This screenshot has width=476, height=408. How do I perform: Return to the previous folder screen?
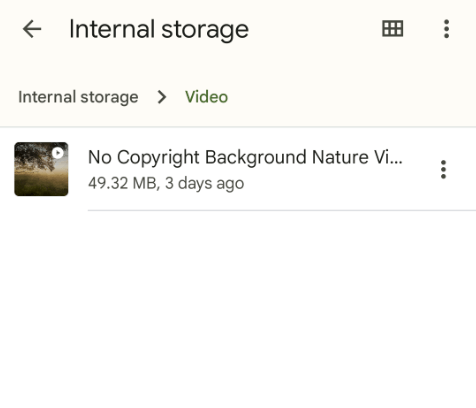(x=32, y=29)
